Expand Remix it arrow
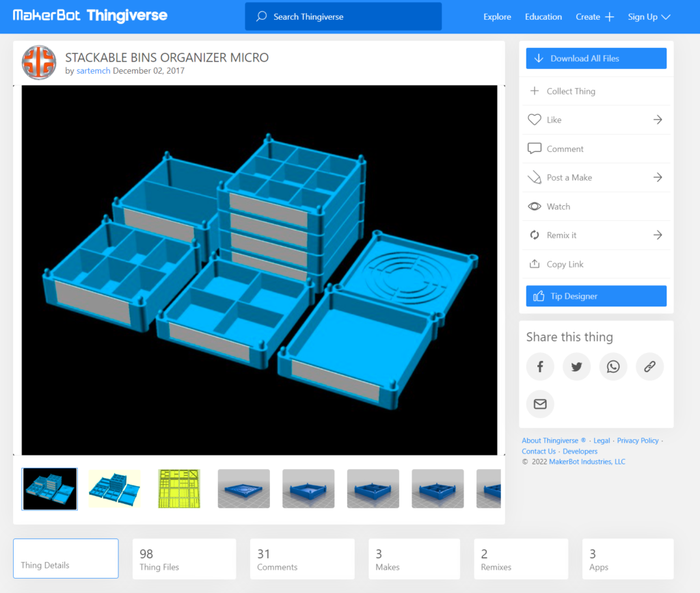 tap(657, 235)
